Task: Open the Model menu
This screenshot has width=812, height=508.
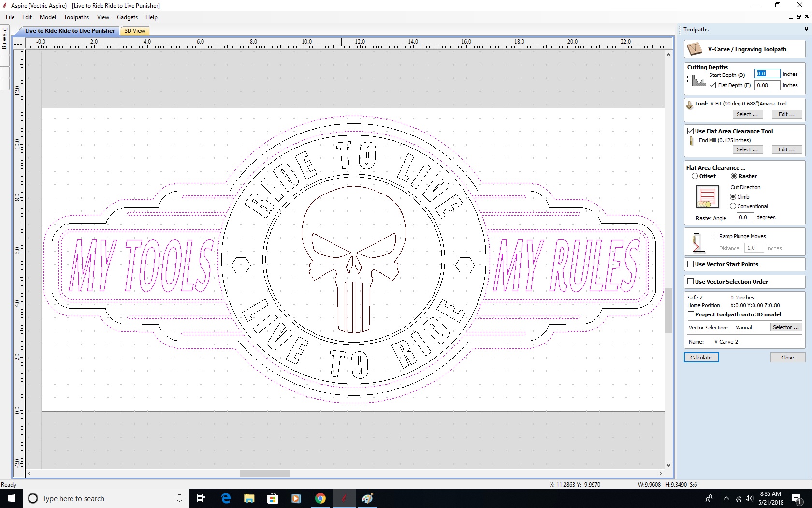Action: [x=48, y=17]
